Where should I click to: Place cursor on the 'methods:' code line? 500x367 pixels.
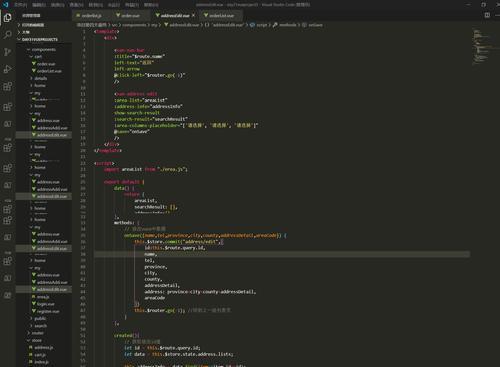pyautogui.click(x=127, y=223)
